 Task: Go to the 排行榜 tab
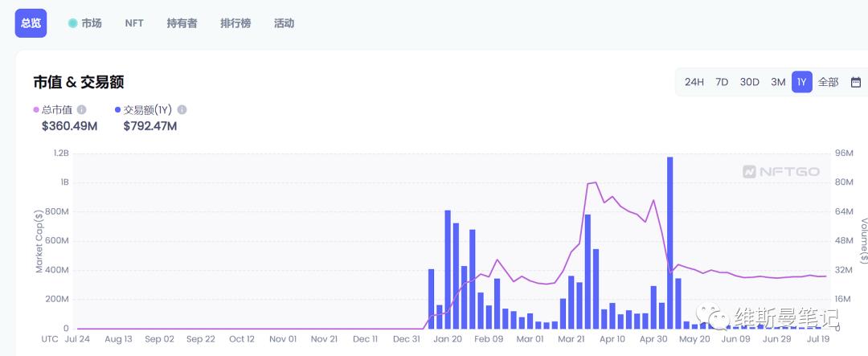pyautogui.click(x=235, y=23)
